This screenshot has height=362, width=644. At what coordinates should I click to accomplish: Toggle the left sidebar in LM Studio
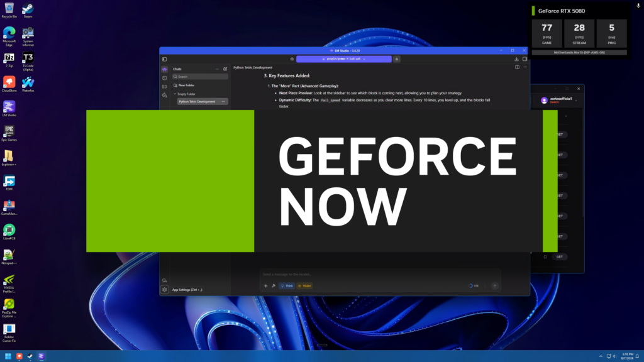pyautogui.click(x=164, y=59)
